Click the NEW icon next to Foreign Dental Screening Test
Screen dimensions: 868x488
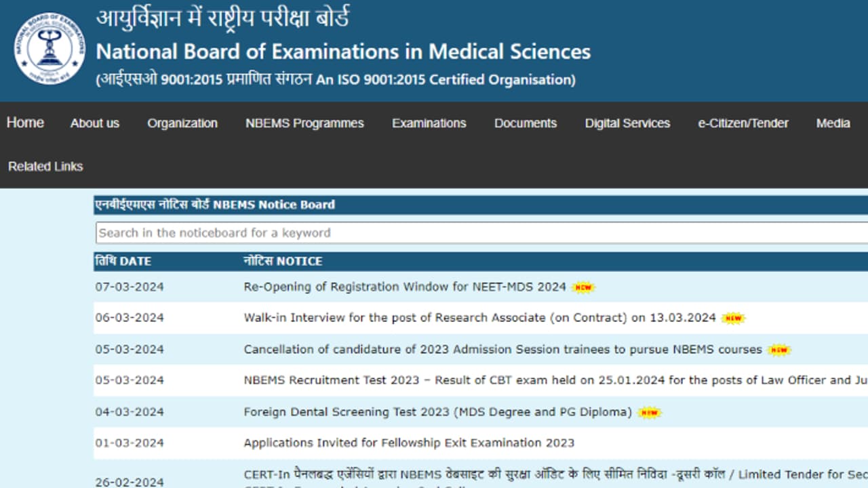(x=650, y=411)
